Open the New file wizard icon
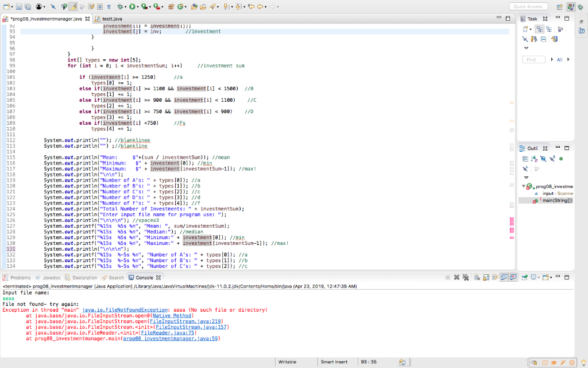 point(6,7)
